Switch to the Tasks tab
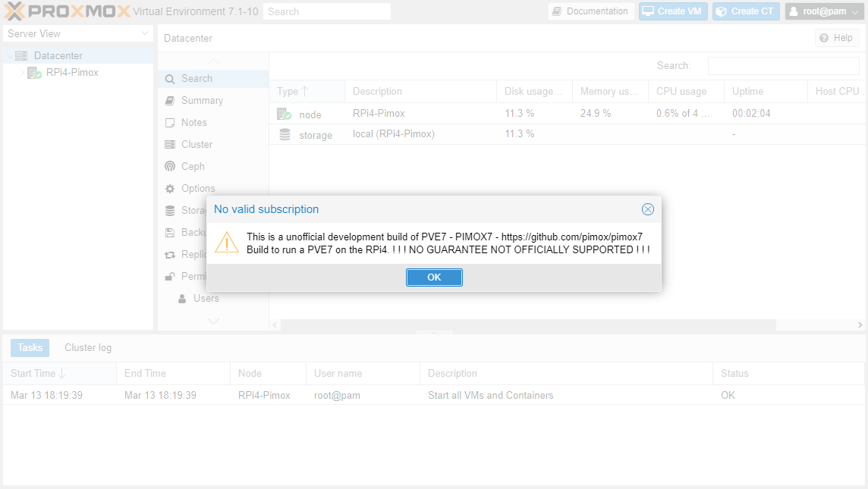The width and height of the screenshot is (868, 489). point(30,348)
